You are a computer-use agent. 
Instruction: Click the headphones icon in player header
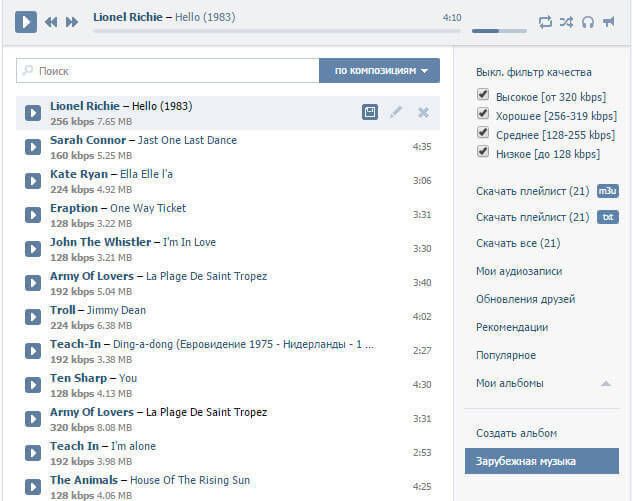[x=588, y=22]
